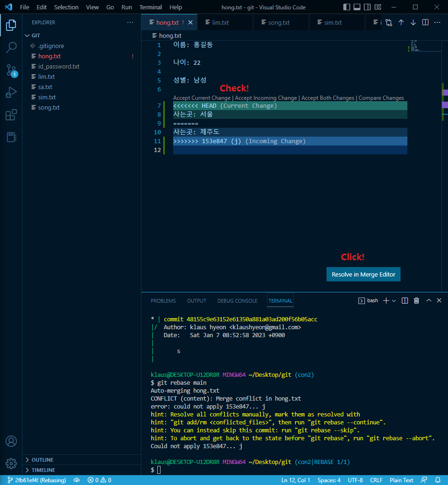Open editor more actions ellipsis
Image resolution: width=448 pixels, height=485 pixels.
pyautogui.click(x=437, y=22)
